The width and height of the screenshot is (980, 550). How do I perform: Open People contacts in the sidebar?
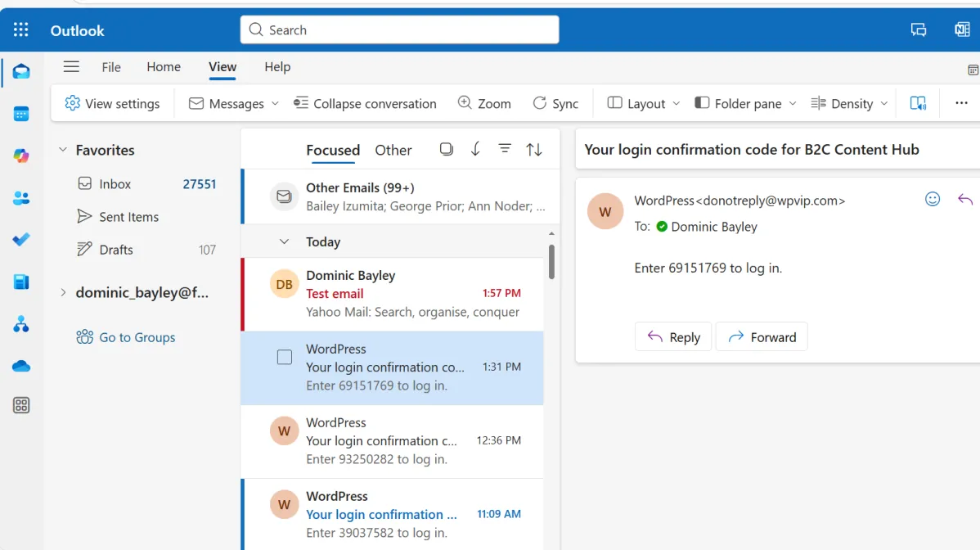click(x=21, y=198)
